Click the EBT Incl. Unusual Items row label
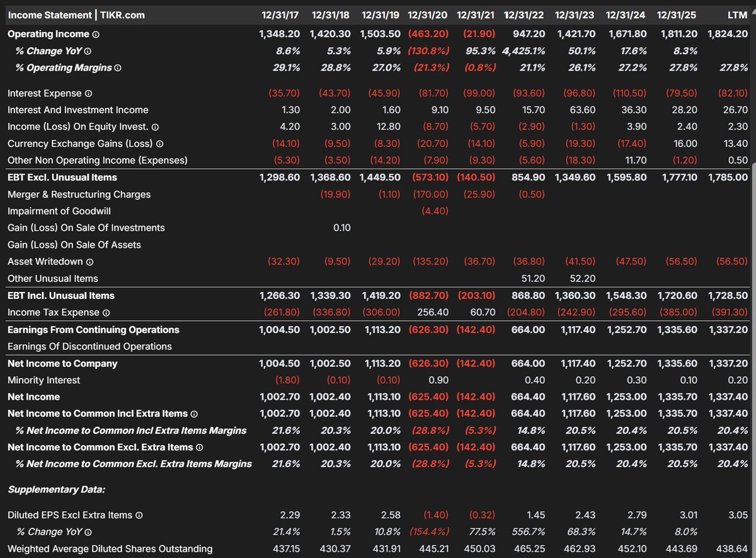The width and height of the screenshot is (756, 558). point(62,295)
